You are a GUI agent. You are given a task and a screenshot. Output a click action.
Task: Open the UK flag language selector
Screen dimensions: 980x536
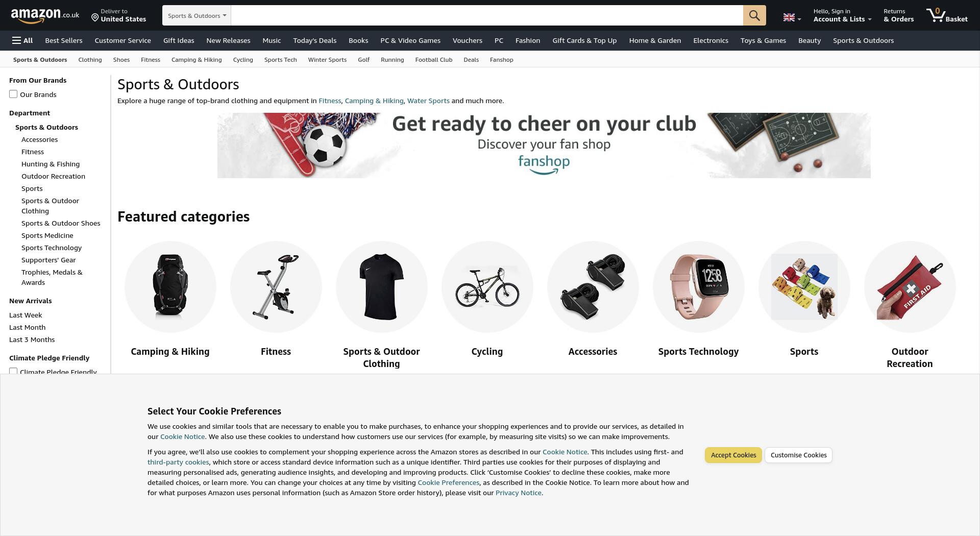(x=792, y=18)
